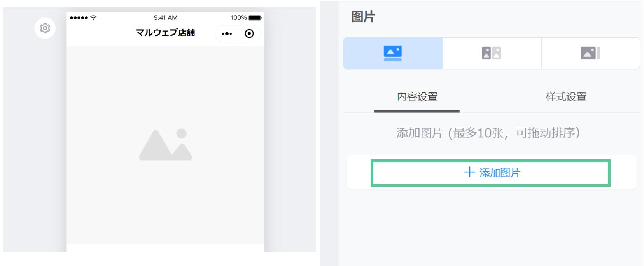Click the マルウェブ店舗 page title

[165, 33]
